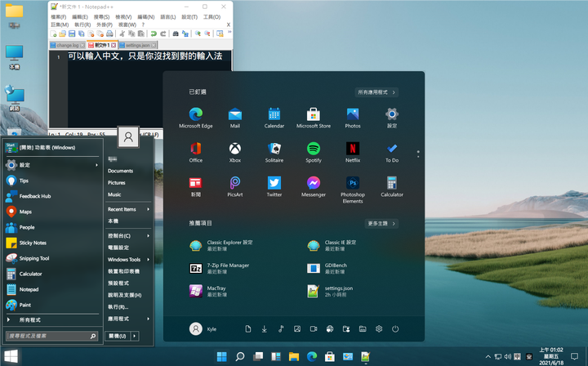Expand the 應用程式 submenu arrow
Image resolution: width=588 pixels, height=366 pixels.
coord(148,319)
